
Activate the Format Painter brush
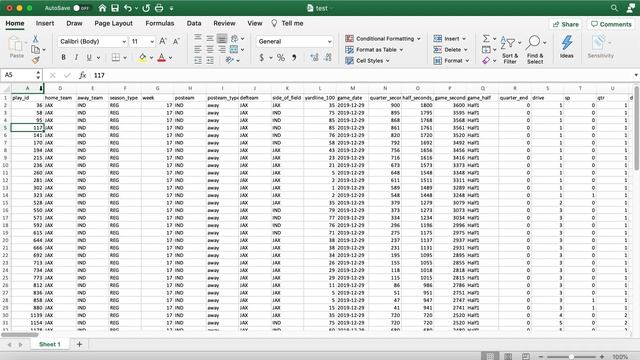(36, 60)
